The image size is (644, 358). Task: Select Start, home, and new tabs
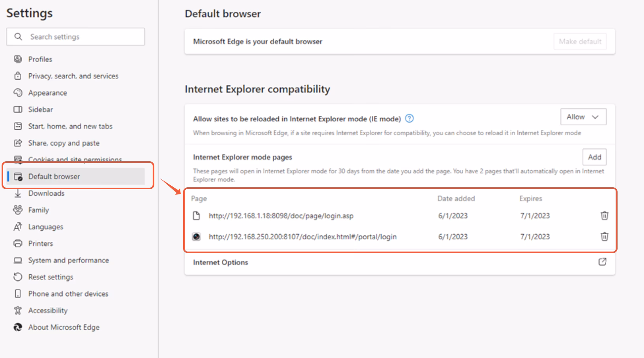[x=70, y=126]
